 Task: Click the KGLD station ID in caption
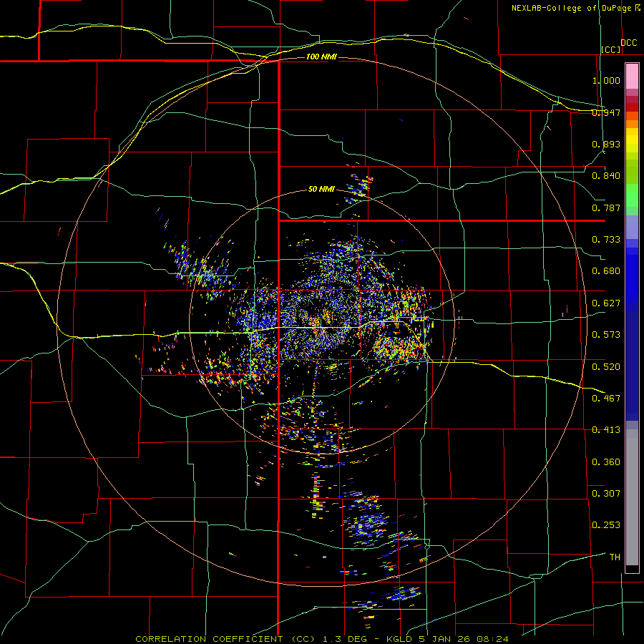click(399, 639)
